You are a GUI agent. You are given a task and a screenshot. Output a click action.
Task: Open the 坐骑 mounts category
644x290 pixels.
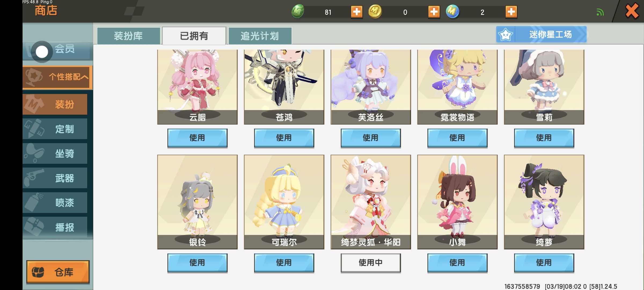click(x=55, y=154)
